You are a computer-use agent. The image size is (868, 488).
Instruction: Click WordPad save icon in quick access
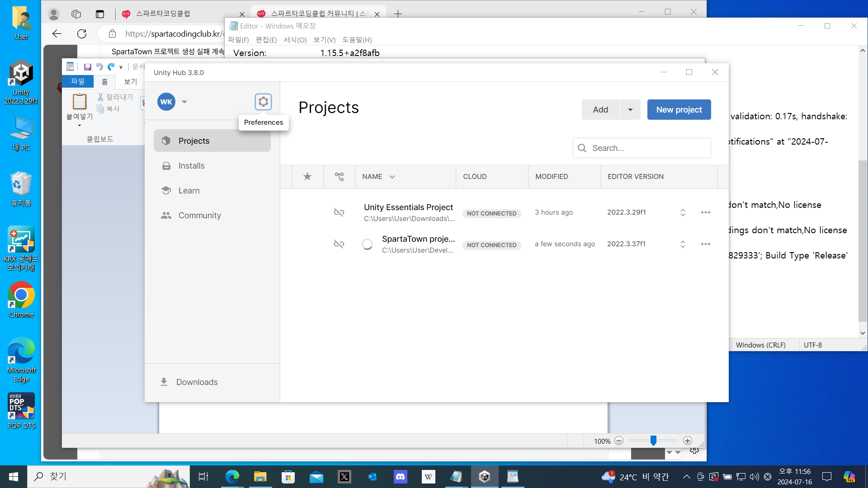click(x=88, y=67)
